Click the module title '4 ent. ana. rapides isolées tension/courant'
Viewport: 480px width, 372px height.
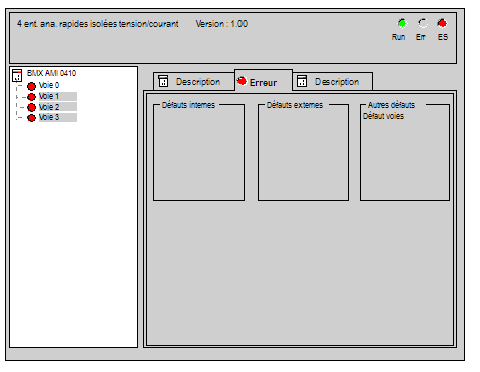98,24
